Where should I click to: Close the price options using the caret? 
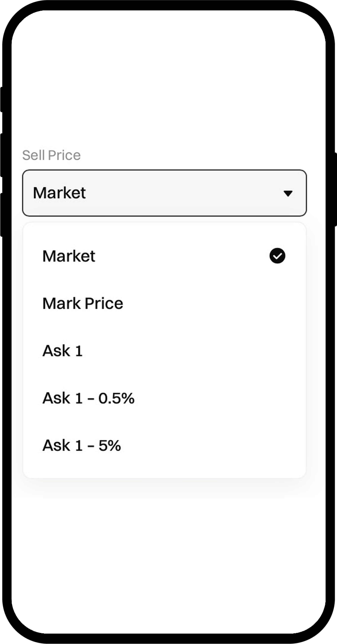(288, 193)
